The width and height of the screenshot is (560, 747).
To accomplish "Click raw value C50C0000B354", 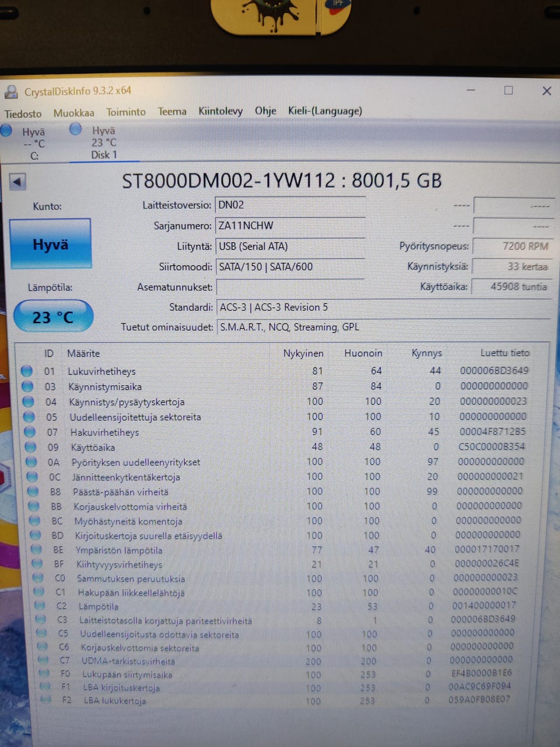I will click(492, 446).
